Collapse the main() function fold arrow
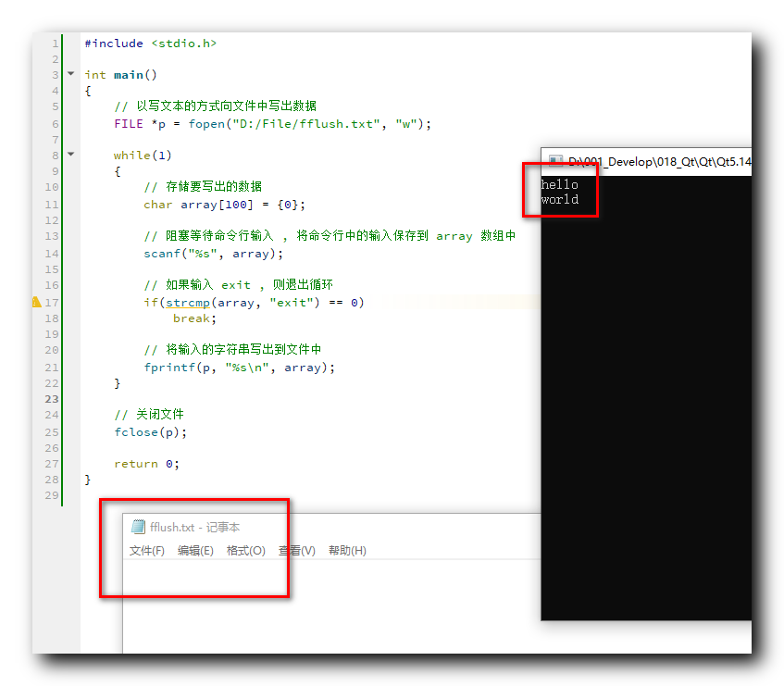Viewport: 784px width, 686px height. pyautogui.click(x=71, y=73)
